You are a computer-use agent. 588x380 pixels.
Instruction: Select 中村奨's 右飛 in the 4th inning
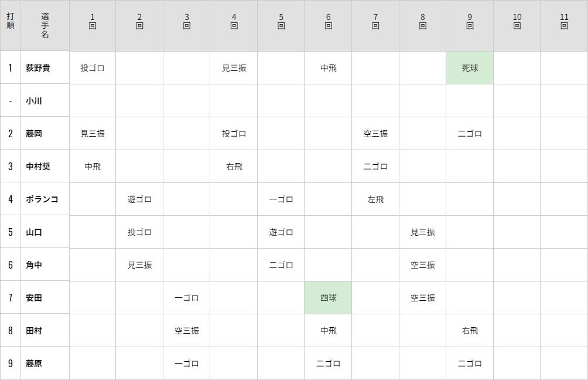(234, 167)
